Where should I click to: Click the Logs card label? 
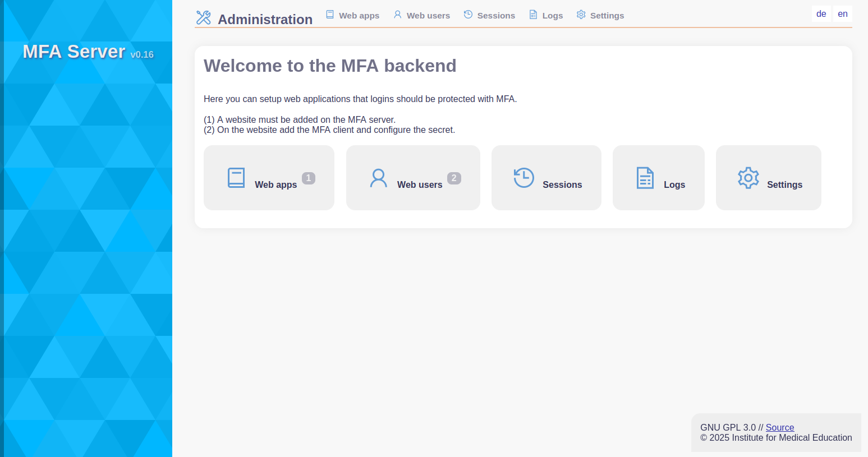[674, 184]
